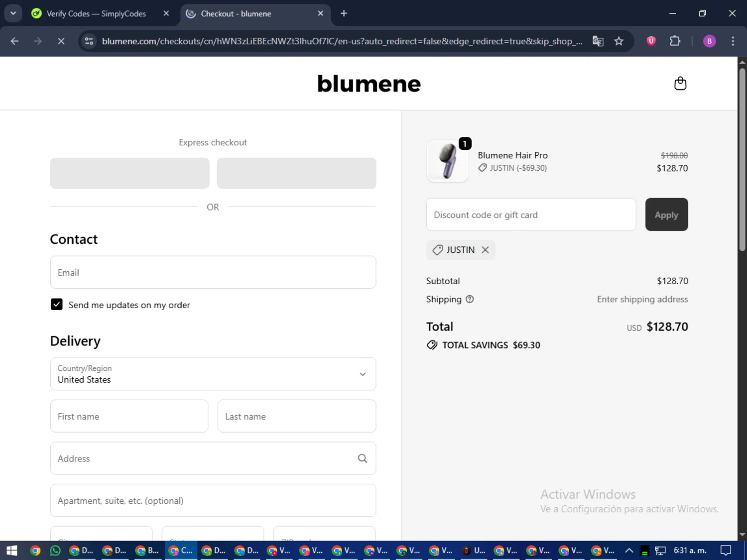Click the Email input field
This screenshot has width=747, height=560.
213,272
